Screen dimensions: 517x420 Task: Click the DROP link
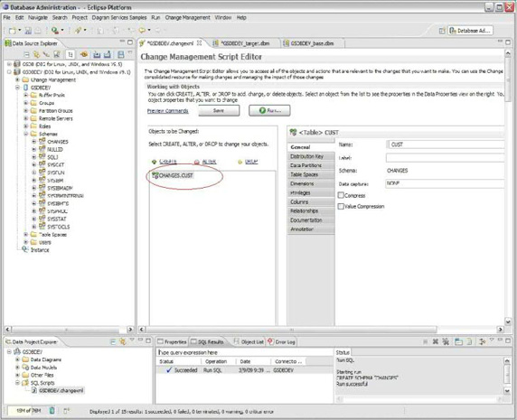coord(251,162)
